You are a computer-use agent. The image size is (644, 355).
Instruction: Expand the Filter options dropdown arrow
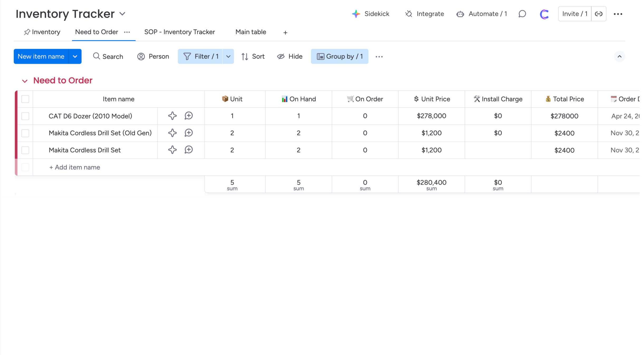[x=228, y=56]
